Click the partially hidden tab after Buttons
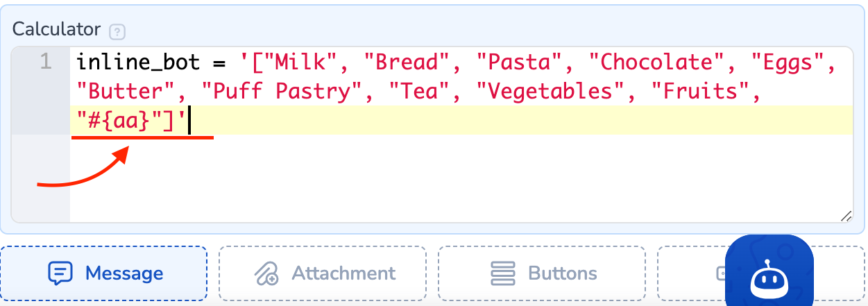Viewport: 868px width, 306px height. coord(690,273)
